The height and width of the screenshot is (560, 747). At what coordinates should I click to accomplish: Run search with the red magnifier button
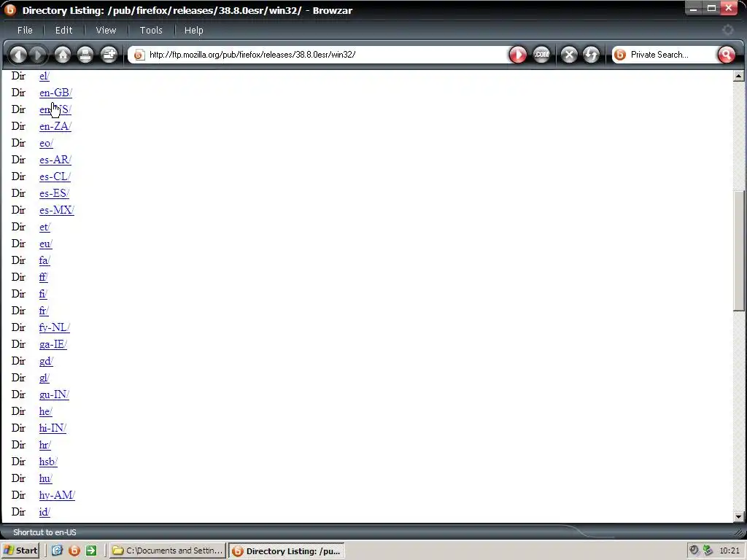pos(726,55)
